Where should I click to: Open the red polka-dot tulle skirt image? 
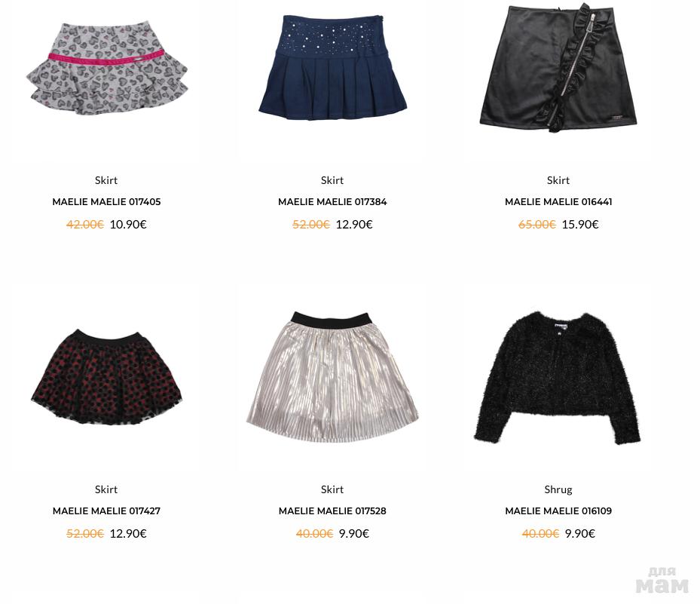click(x=107, y=377)
